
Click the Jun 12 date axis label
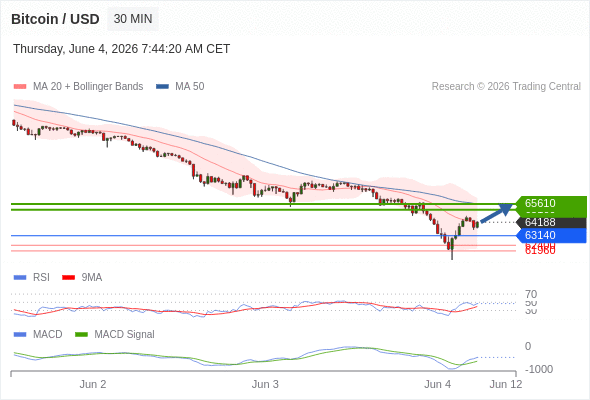(506, 384)
